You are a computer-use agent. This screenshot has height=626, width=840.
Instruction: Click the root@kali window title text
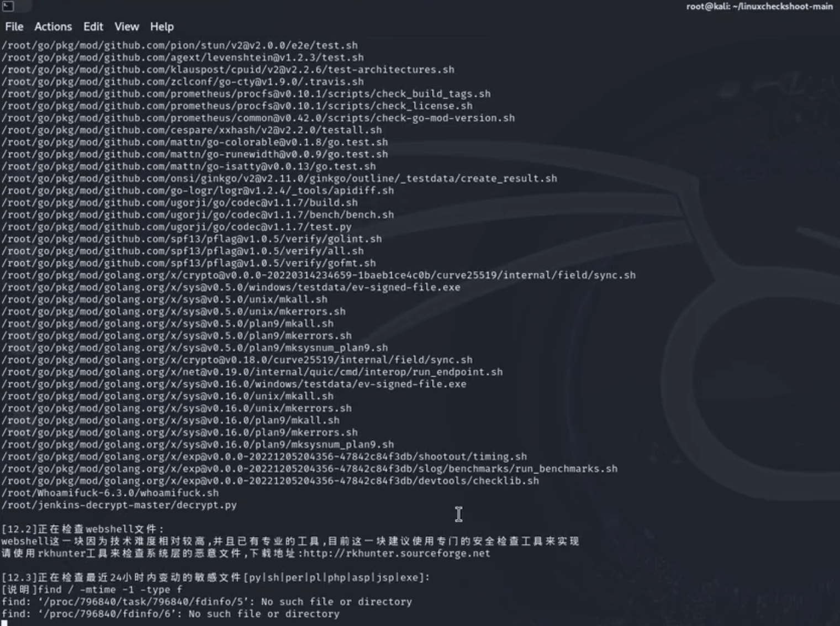(x=759, y=7)
